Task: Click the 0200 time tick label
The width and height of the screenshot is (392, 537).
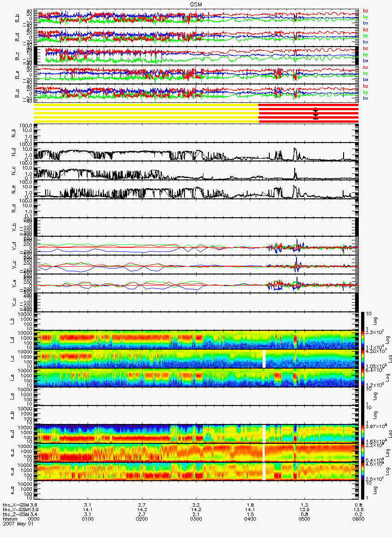Action: tap(142, 519)
